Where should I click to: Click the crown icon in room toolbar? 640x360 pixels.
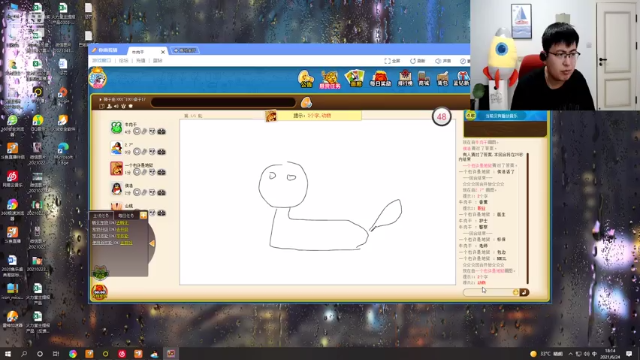tap(123, 106)
